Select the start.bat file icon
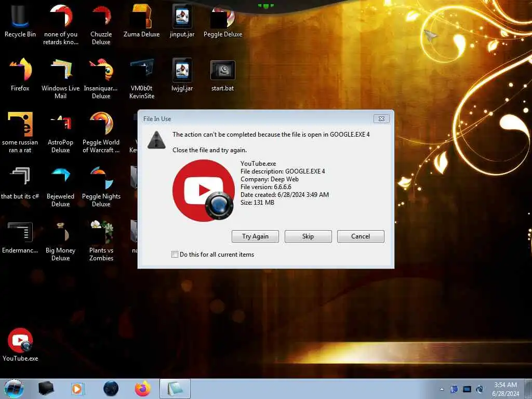Screen dimensions: 532x399 222,75
